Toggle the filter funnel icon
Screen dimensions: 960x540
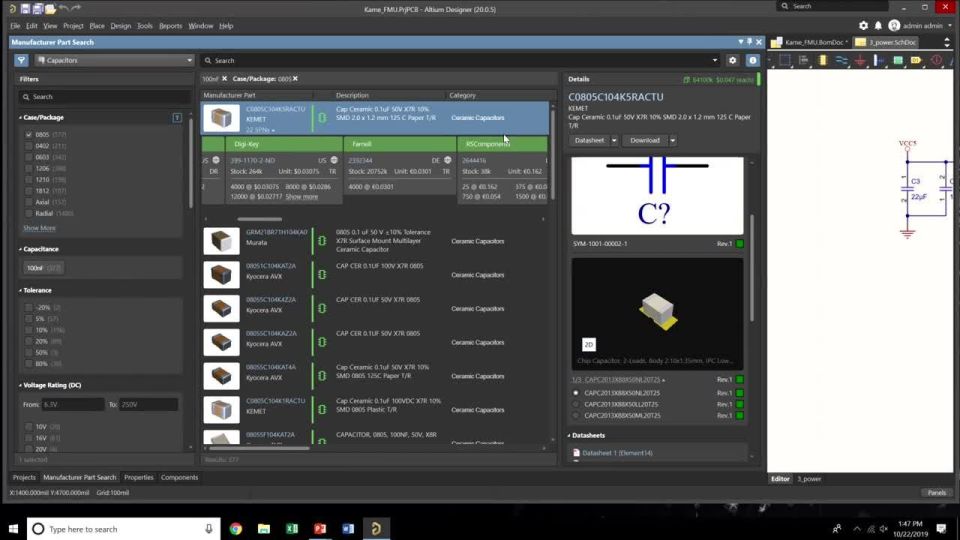click(x=21, y=60)
